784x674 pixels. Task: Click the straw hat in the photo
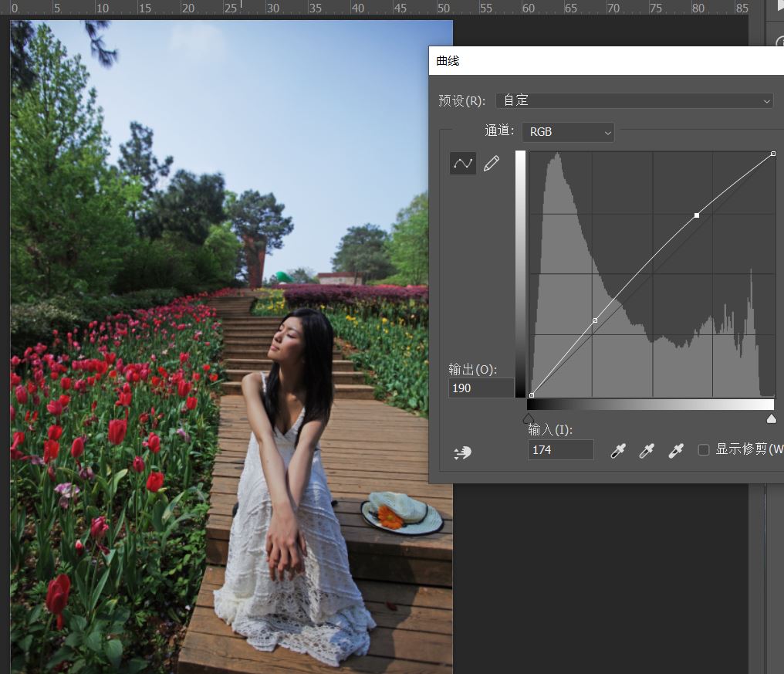tap(404, 512)
